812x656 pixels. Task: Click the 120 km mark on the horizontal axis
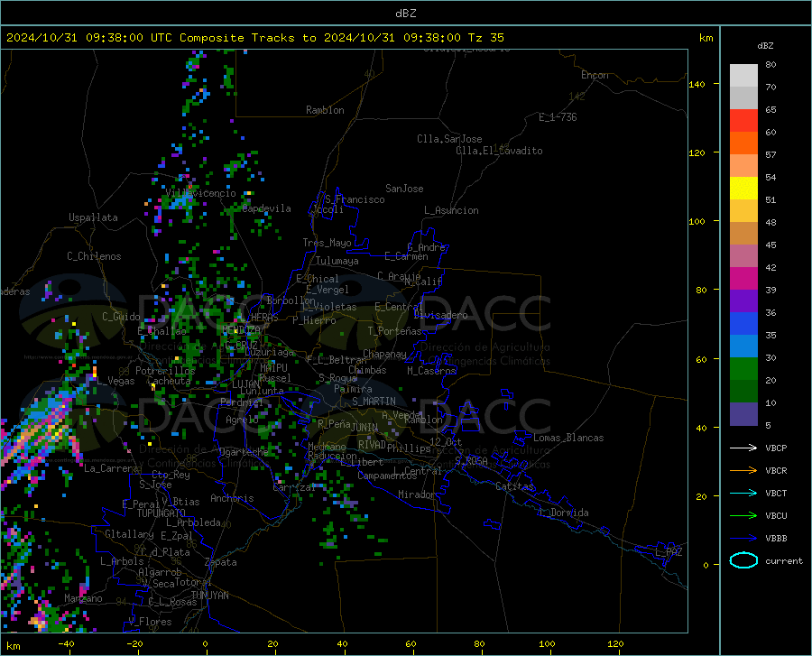tap(615, 643)
